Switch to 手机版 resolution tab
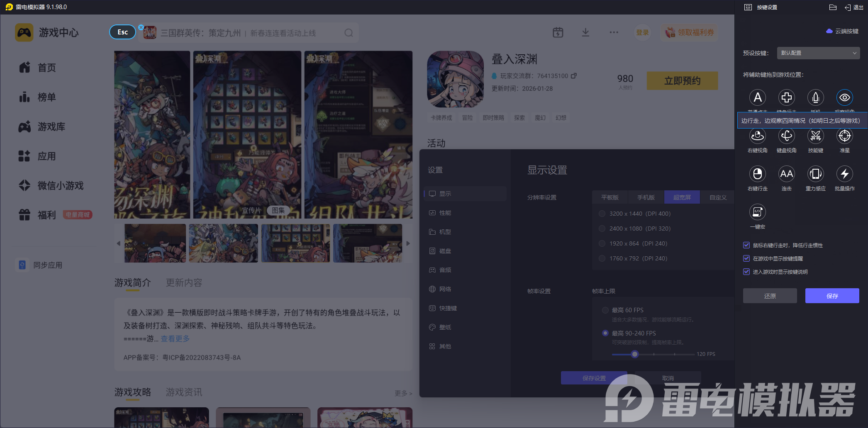Viewport: 868px width, 428px height. [646, 197]
